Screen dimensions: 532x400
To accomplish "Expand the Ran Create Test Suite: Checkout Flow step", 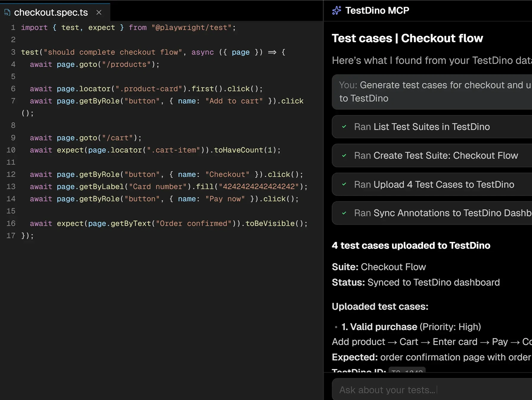I will [432, 156].
